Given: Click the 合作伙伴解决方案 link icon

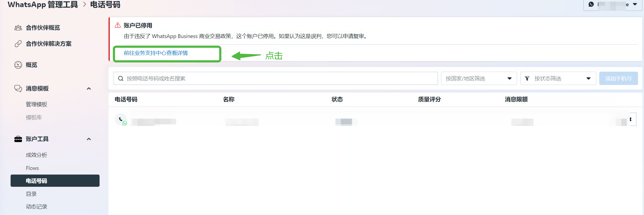Looking at the screenshot, I should (18, 44).
